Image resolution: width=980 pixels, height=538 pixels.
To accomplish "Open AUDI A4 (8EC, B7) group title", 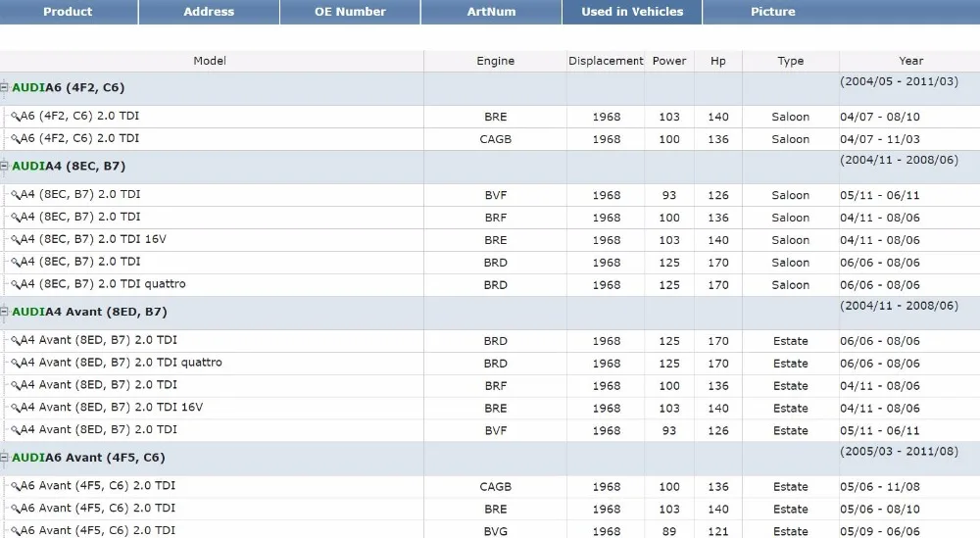I will tap(69, 167).
